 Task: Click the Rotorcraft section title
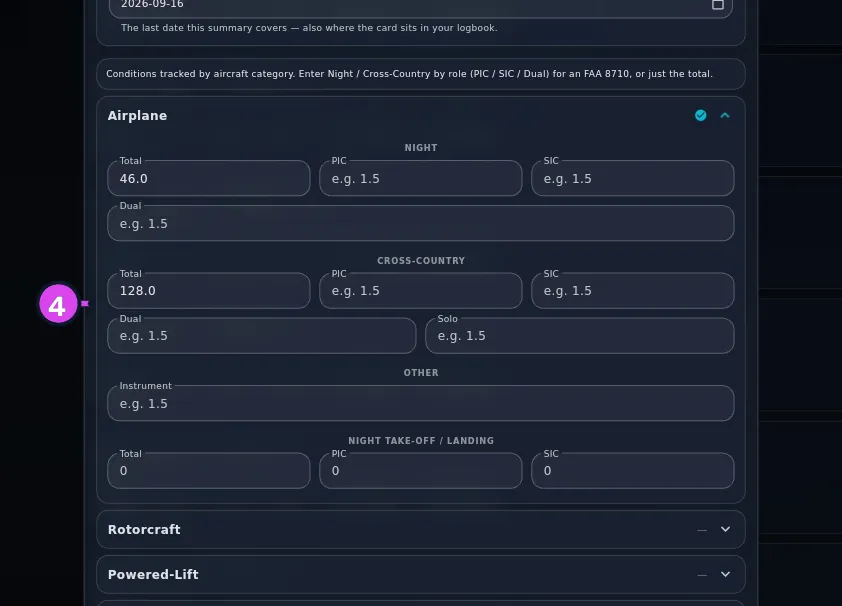click(x=144, y=529)
